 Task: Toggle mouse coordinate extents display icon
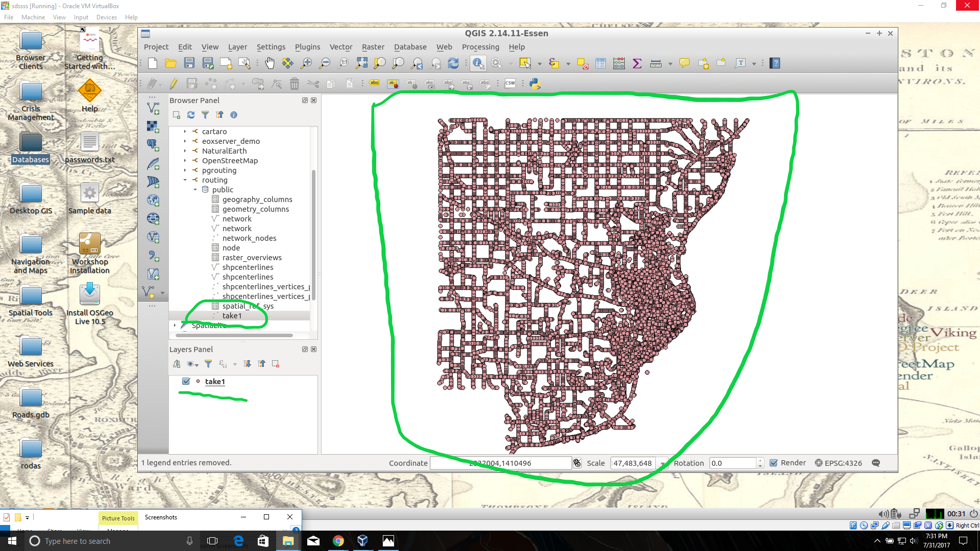577,463
